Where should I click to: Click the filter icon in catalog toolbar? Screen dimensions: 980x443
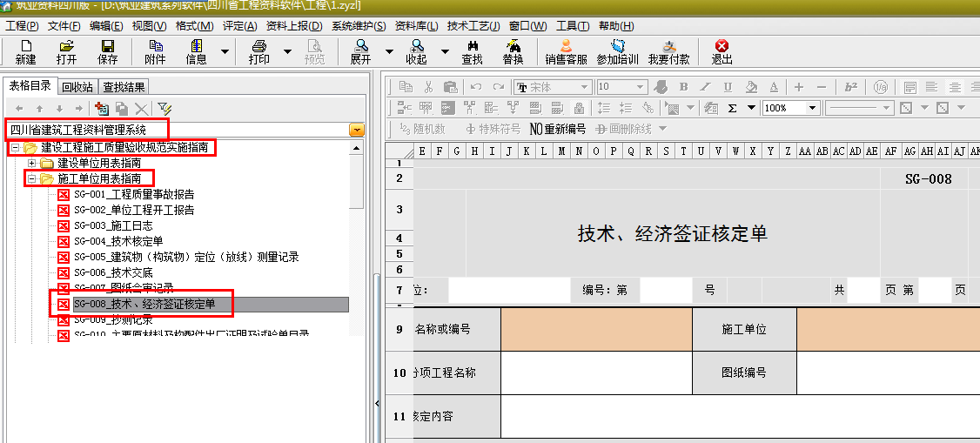164,109
